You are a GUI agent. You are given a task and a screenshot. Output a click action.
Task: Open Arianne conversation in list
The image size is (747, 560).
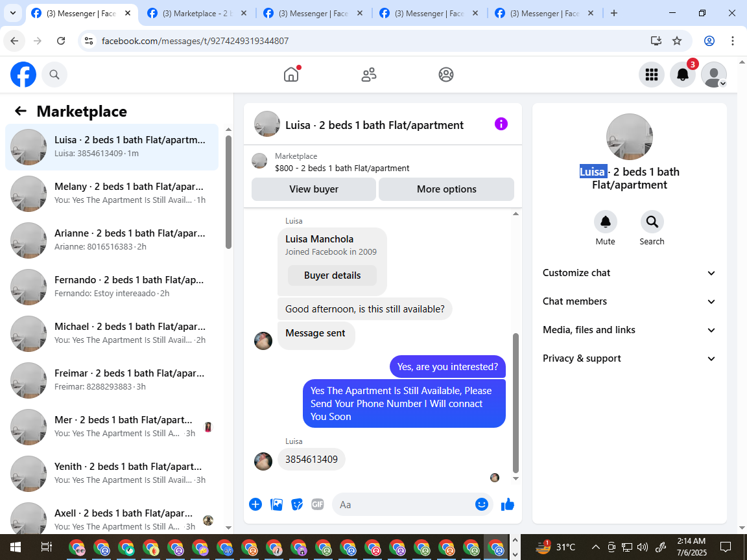click(112, 240)
